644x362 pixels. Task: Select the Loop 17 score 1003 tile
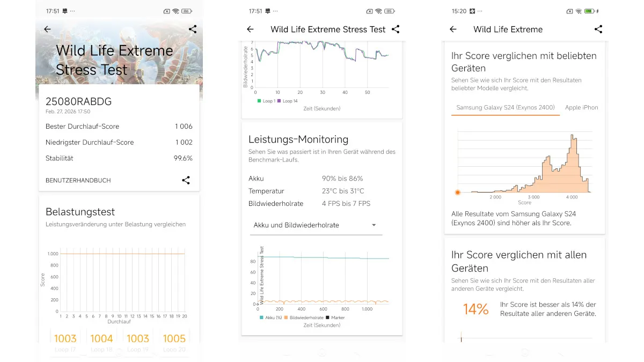coord(65,341)
